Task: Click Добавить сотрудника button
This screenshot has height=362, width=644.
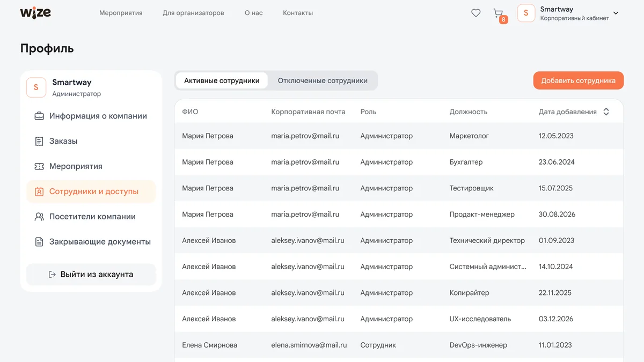Action: click(x=578, y=80)
